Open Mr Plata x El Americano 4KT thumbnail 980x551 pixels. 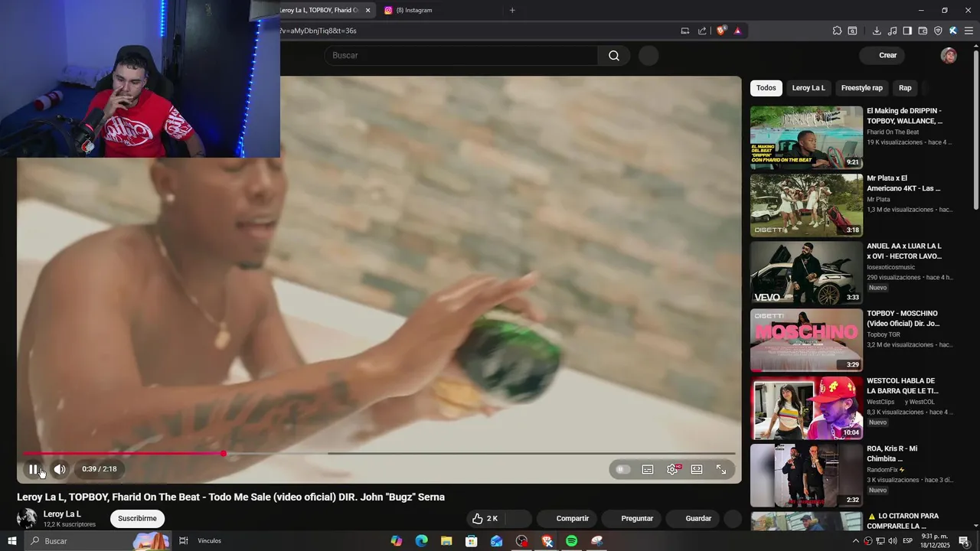pyautogui.click(x=806, y=205)
